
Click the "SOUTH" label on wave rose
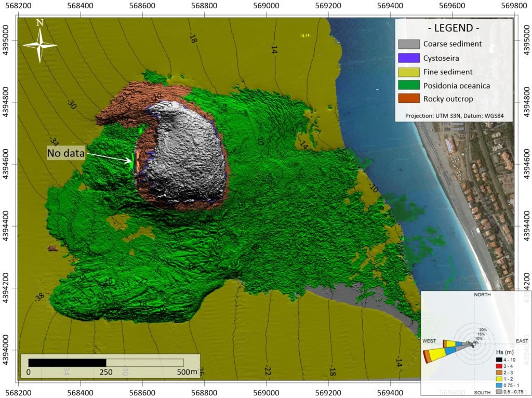[x=482, y=393]
